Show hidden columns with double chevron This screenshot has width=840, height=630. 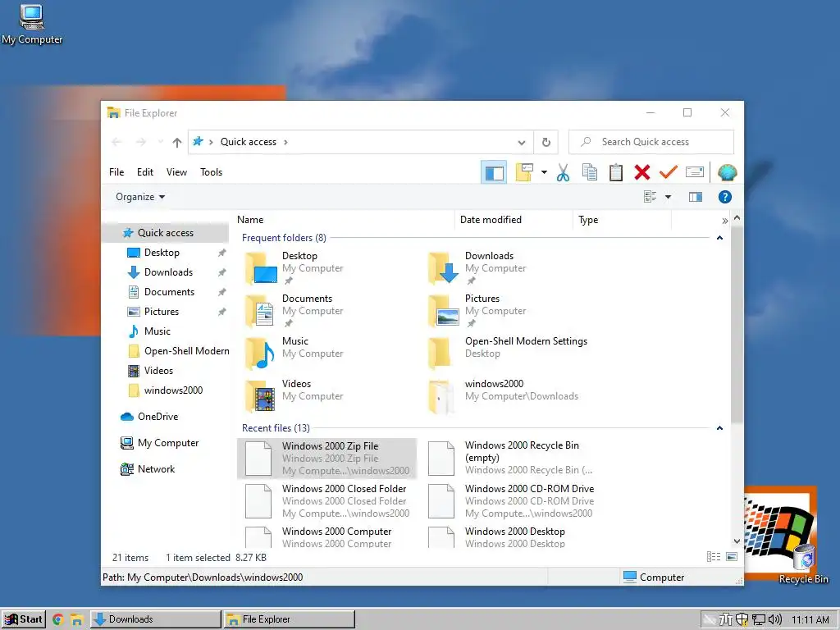click(724, 220)
